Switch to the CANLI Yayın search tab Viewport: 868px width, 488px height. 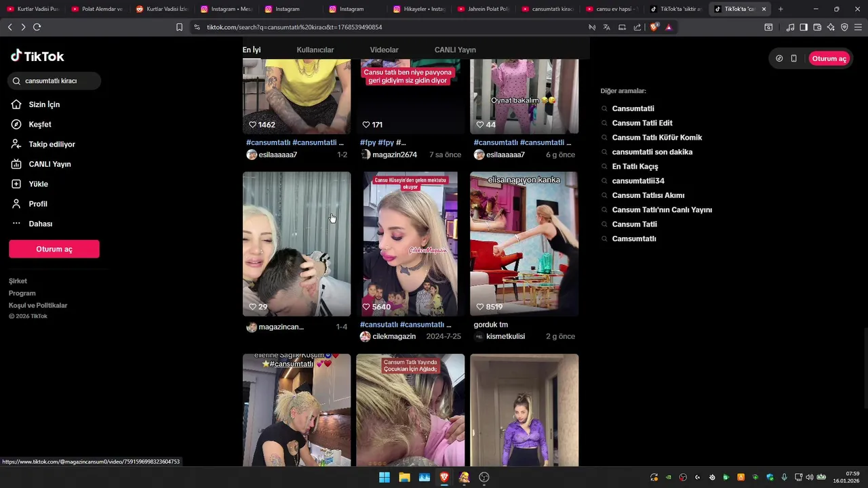[x=455, y=50]
